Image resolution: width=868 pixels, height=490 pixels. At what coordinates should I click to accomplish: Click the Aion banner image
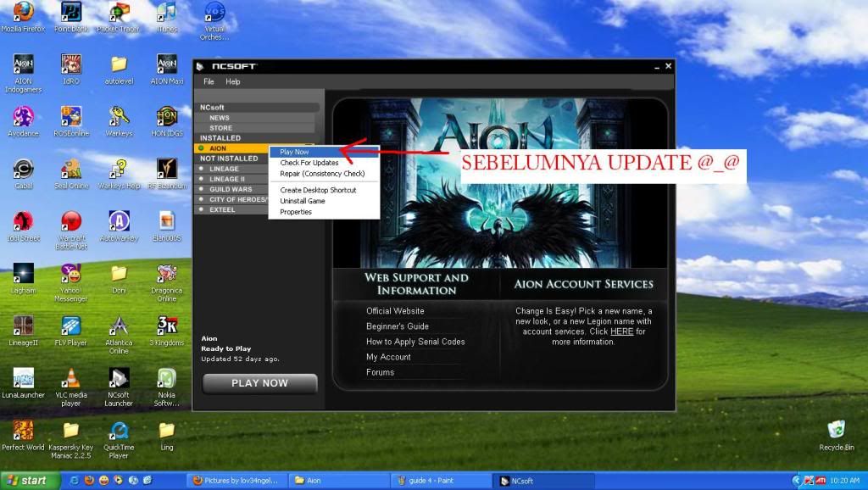[499, 183]
